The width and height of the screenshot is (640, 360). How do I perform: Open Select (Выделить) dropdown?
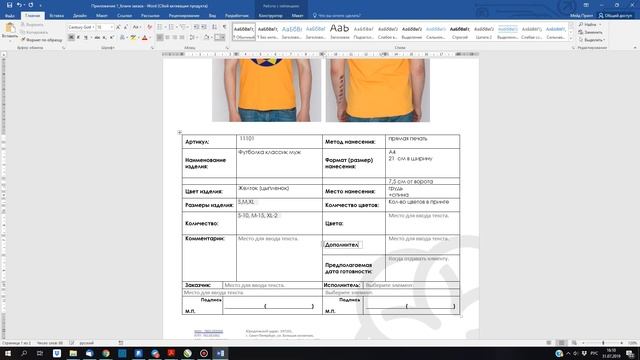[x=591, y=40]
